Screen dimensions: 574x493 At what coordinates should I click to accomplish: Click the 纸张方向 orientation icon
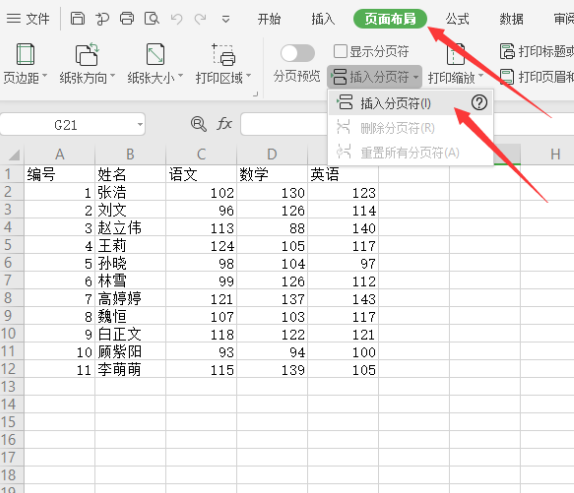[87, 54]
